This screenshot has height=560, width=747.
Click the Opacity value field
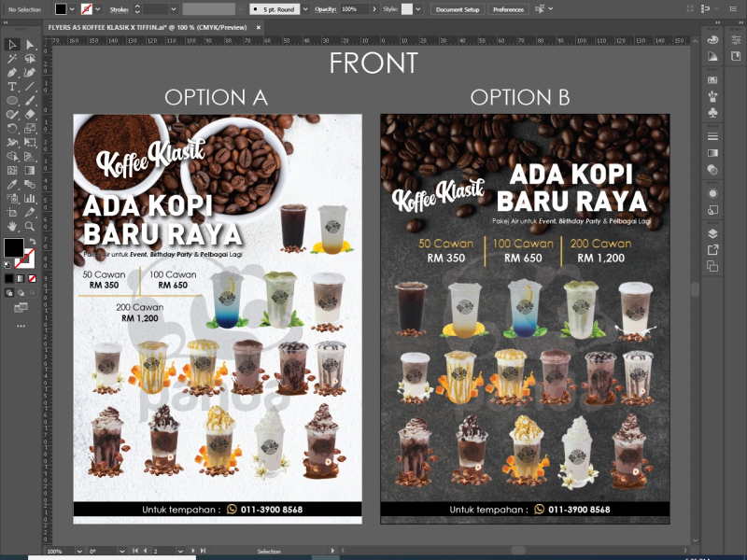point(352,8)
